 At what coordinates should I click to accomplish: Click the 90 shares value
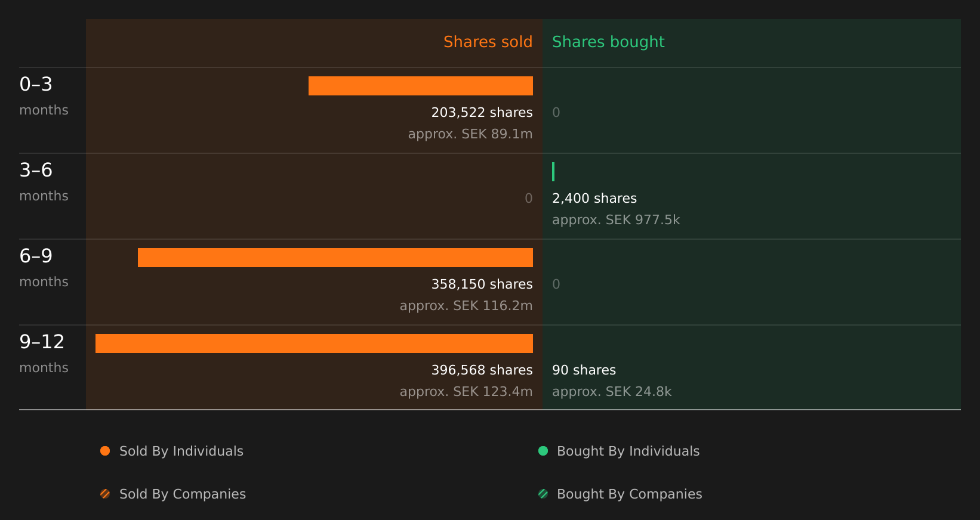584,370
